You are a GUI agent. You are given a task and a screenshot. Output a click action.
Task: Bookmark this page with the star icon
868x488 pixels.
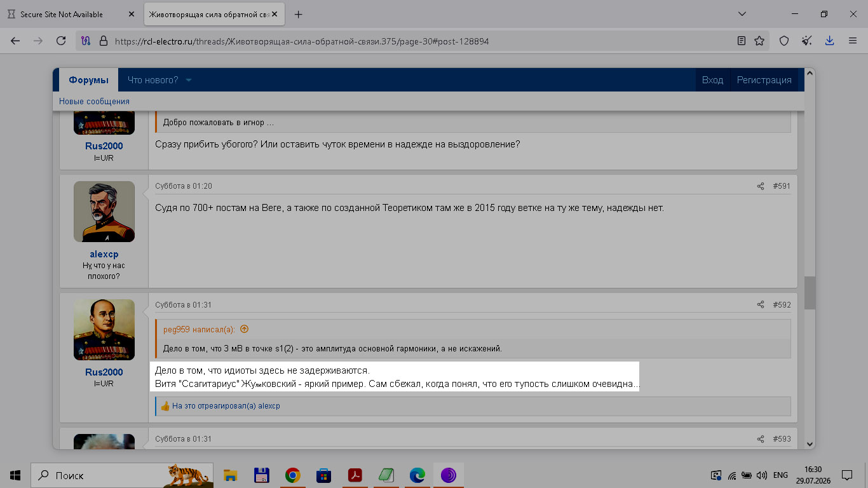(x=759, y=41)
